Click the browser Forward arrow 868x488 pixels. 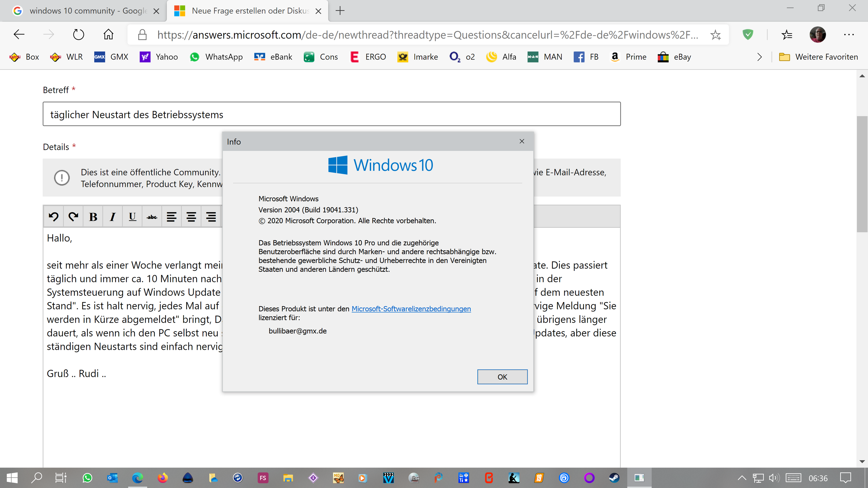pyautogui.click(x=49, y=34)
